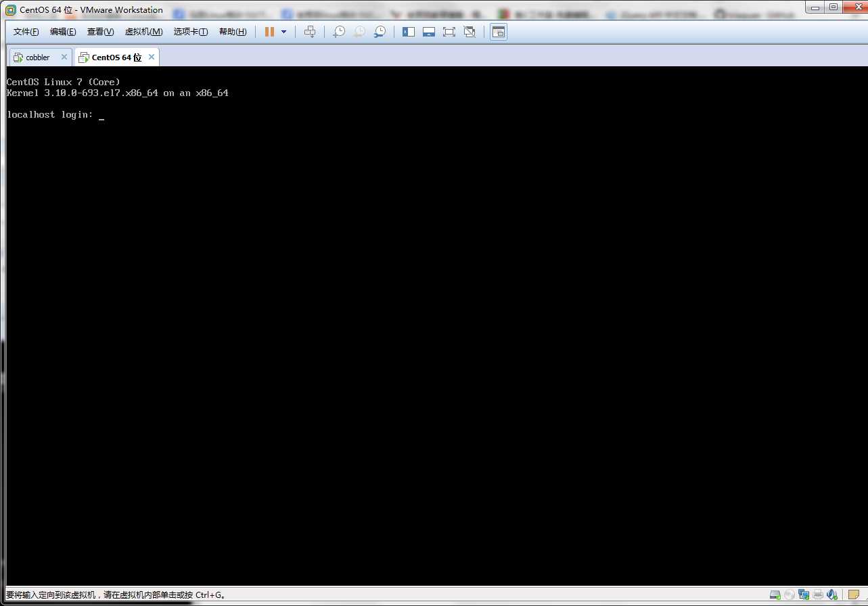Open the snapshot manager icon

coord(380,32)
